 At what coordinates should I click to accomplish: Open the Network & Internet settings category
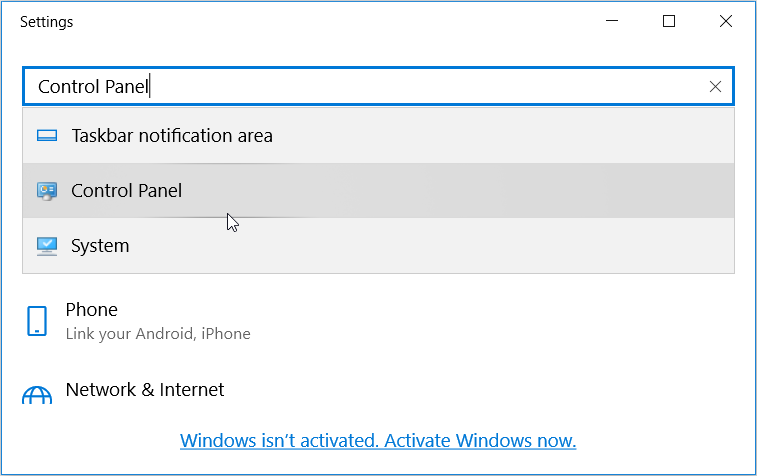click(145, 390)
